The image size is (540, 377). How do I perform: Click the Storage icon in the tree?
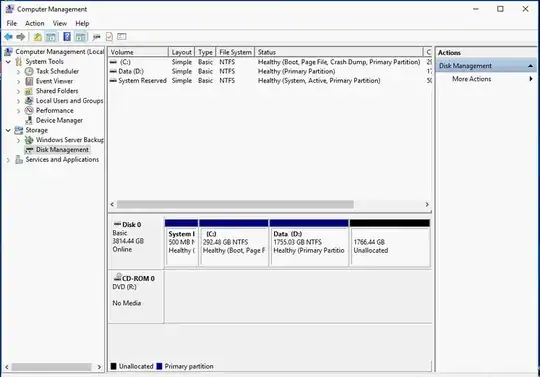(x=19, y=130)
